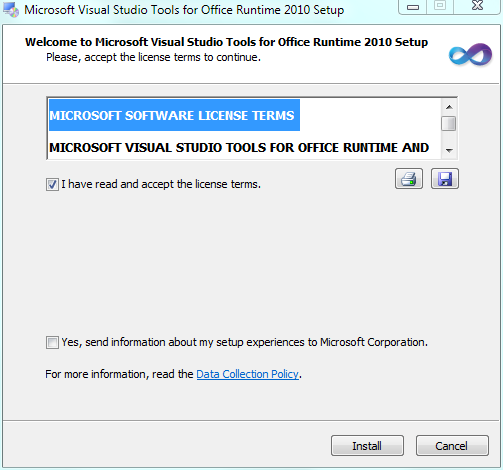Image resolution: width=503 pixels, height=470 pixels.
Task: Enable sending setup experience info to Microsoft
Action: pyautogui.click(x=52, y=342)
